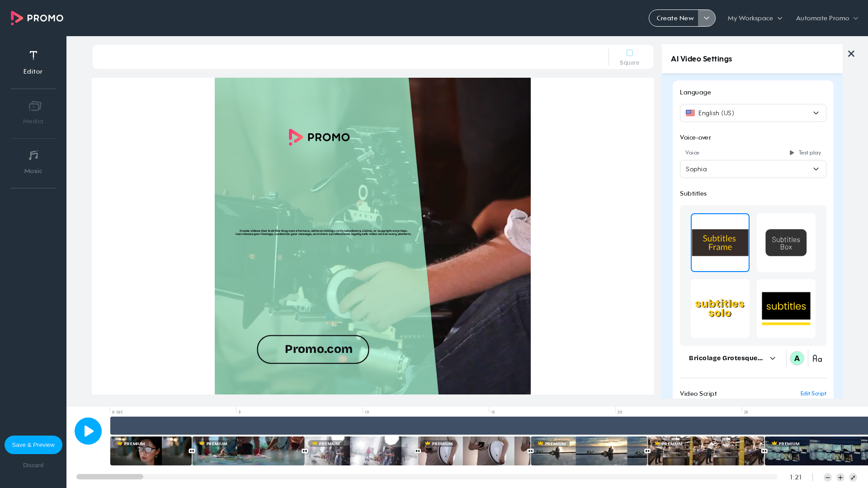Open transition before the sunset lake clip

pyautogui.click(x=531, y=451)
